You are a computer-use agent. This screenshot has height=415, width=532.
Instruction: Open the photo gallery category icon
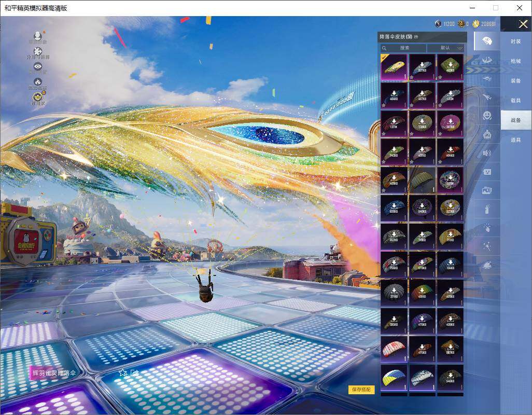(487, 191)
